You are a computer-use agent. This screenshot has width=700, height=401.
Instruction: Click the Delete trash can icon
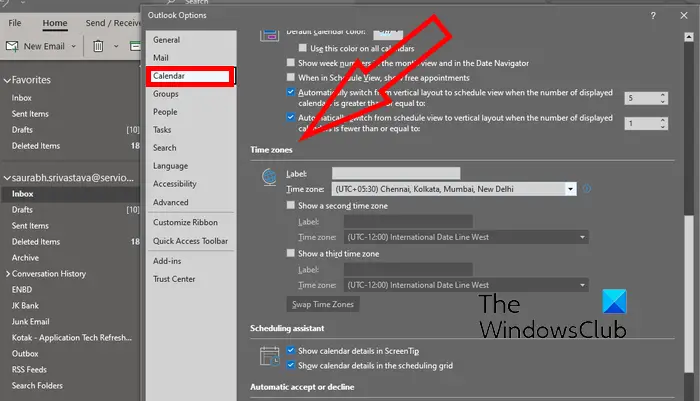coord(98,46)
